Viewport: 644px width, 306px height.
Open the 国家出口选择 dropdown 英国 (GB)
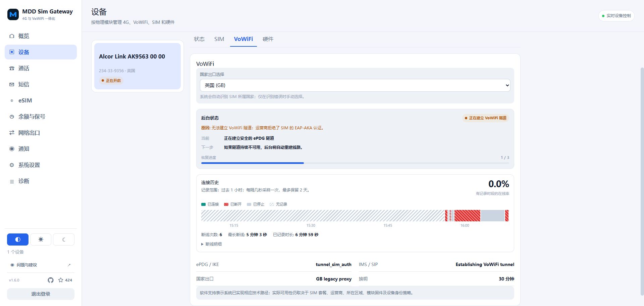click(x=355, y=85)
